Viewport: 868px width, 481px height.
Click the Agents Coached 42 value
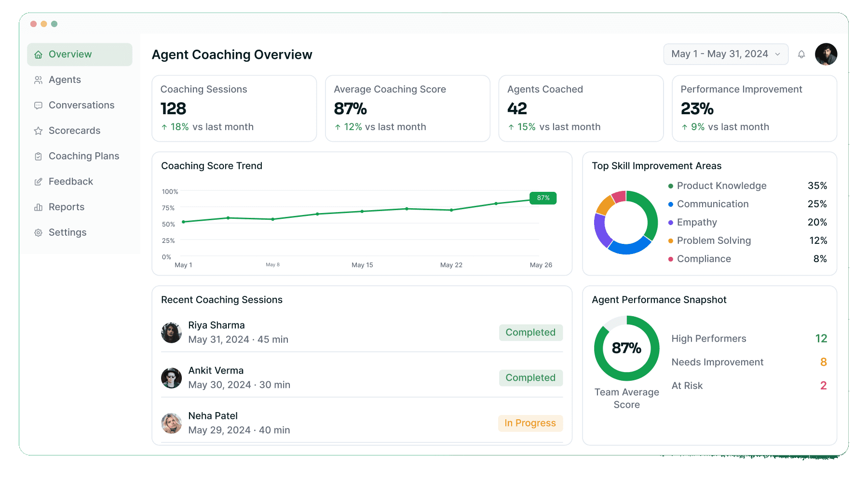coord(517,108)
